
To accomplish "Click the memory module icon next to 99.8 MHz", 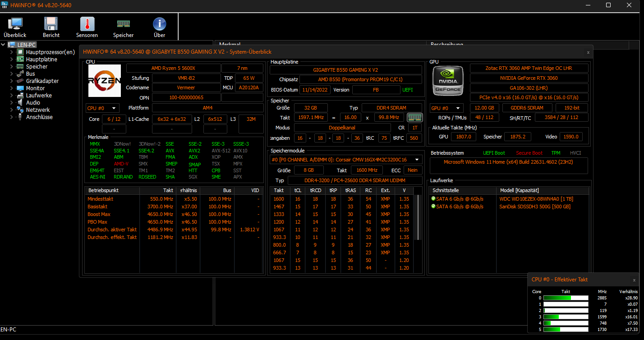I will [x=414, y=117].
